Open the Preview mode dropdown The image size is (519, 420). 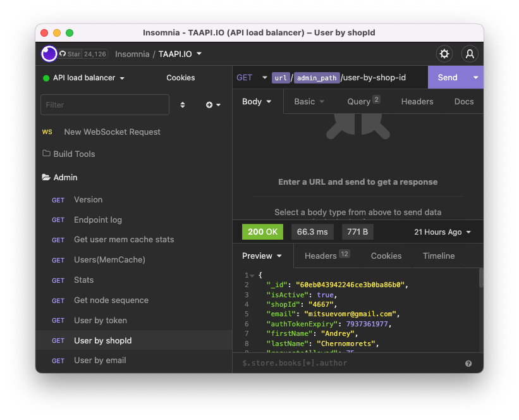(x=262, y=256)
